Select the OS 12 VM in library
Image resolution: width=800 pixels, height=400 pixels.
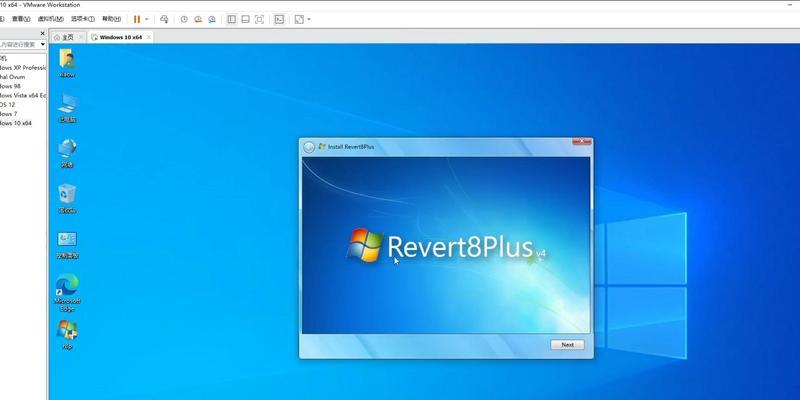[x=8, y=105]
